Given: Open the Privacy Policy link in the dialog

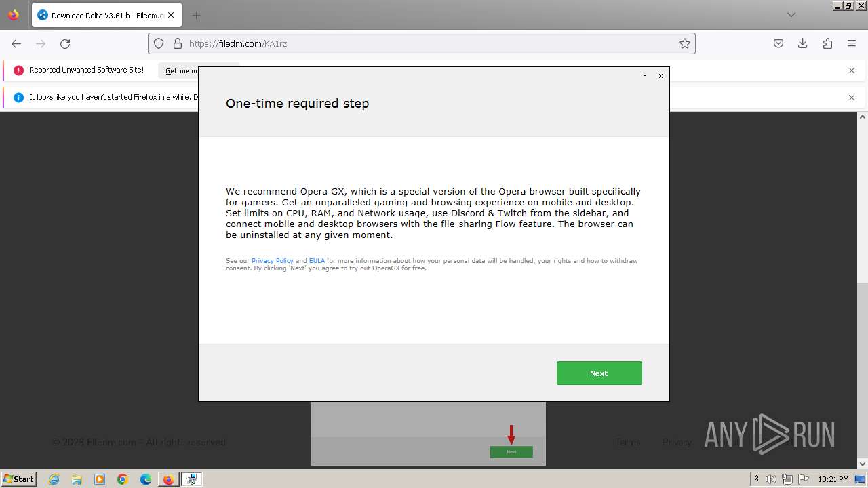Looking at the screenshot, I should coord(273,261).
